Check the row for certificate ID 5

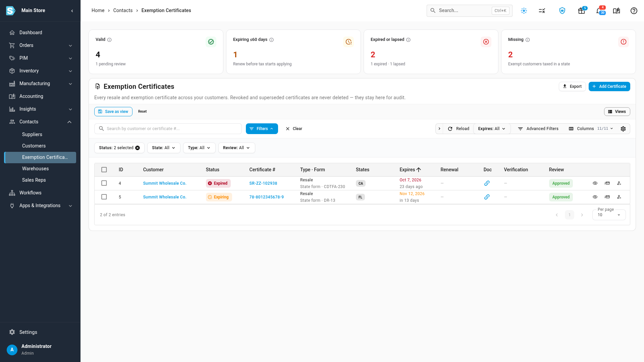point(104,197)
